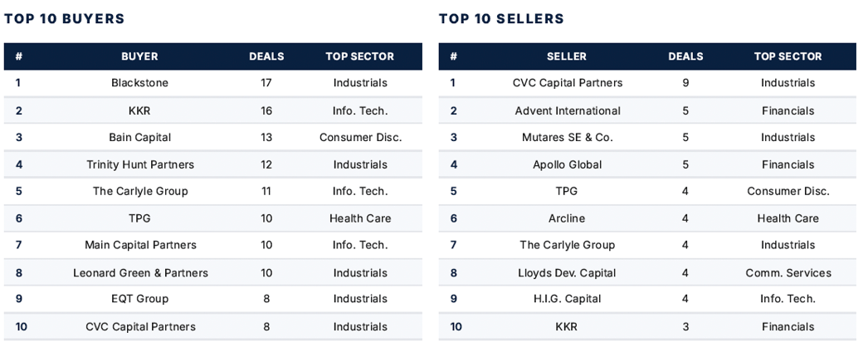
Task: Click TOP SECTOR header in Top 10 Sellers table
Action: [788, 56]
